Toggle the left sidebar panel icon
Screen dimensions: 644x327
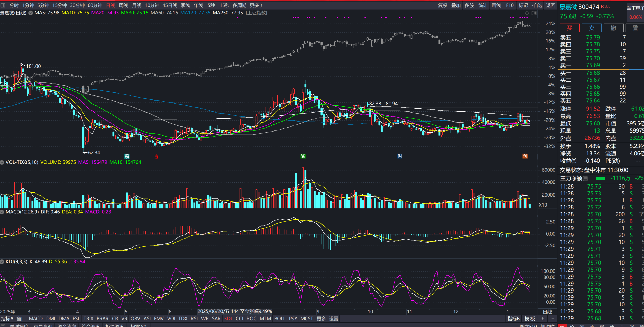pos(3,5)
